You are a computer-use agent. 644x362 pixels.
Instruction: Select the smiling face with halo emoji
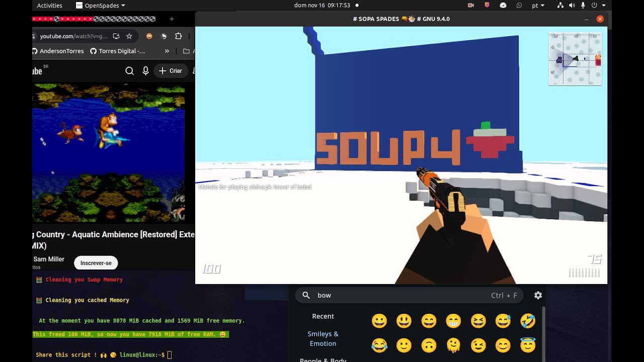(527, 345)
